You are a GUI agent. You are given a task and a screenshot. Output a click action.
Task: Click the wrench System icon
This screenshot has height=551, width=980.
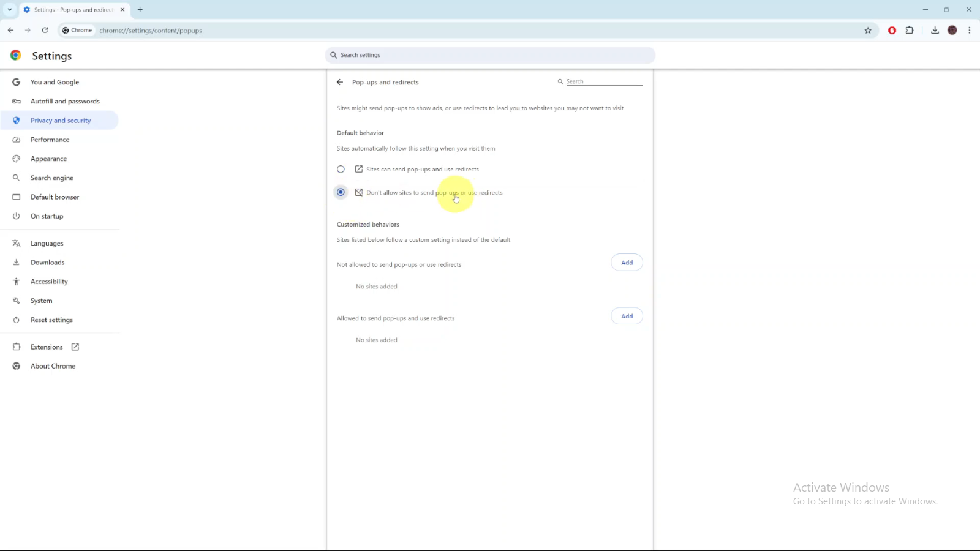(x=17, y=301)
